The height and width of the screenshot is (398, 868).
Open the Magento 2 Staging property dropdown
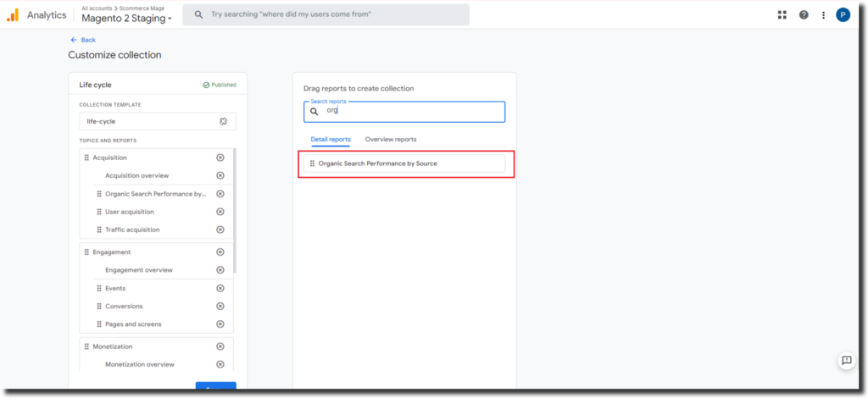126,19
